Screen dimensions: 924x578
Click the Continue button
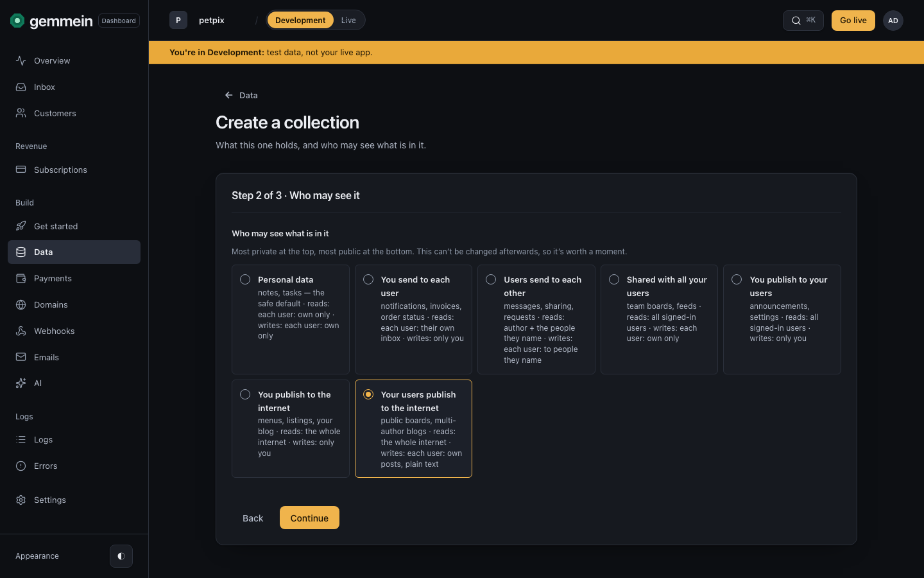coord(309,518)
